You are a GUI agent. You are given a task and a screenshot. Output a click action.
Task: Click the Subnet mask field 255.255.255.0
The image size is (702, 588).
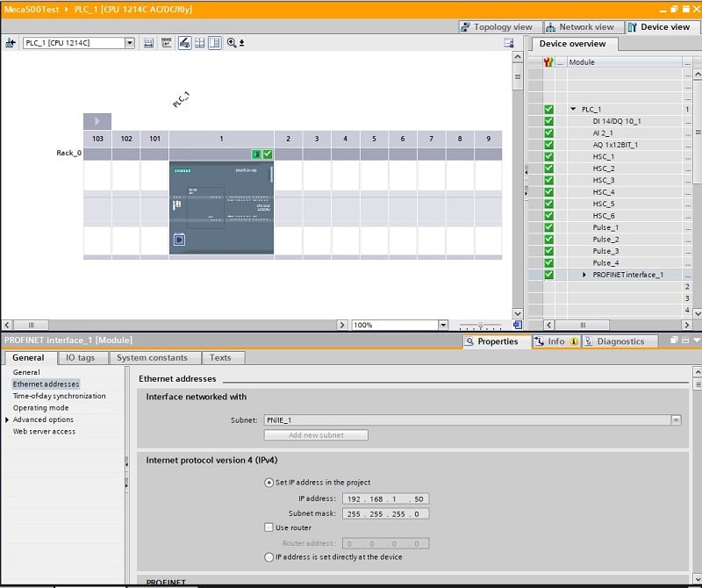pyautogui.click(x=385, y=513)
